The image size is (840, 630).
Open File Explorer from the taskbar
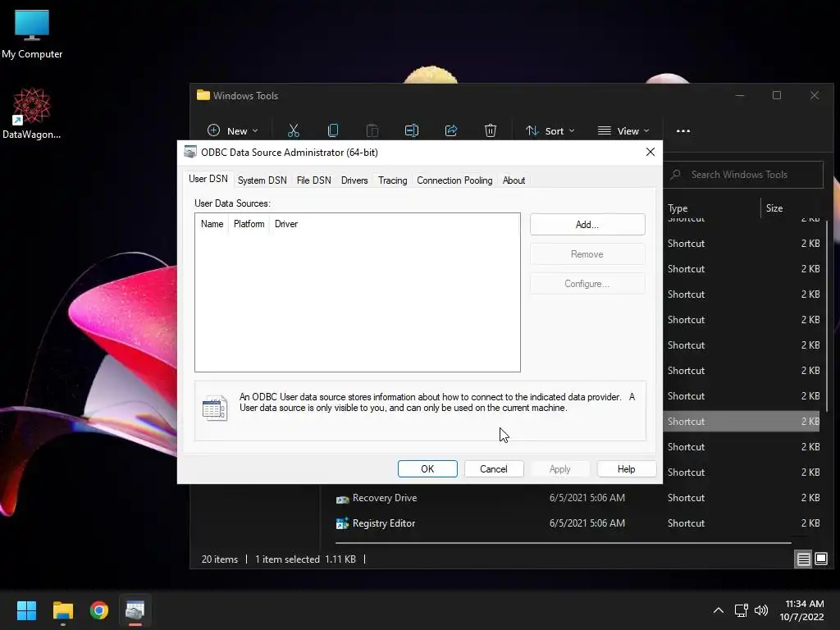tap(62, 610)
